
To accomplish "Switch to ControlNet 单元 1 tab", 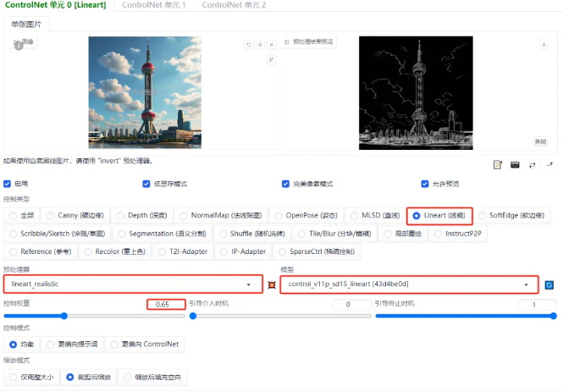I will click(154, 5).
